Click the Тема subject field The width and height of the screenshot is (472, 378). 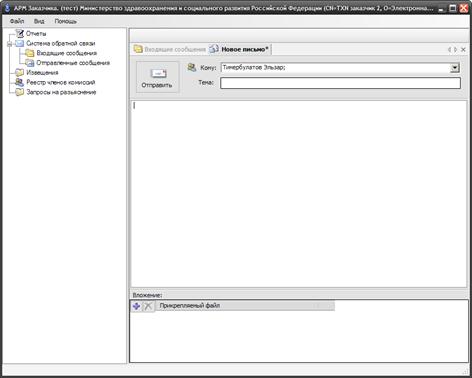(340, 83)
